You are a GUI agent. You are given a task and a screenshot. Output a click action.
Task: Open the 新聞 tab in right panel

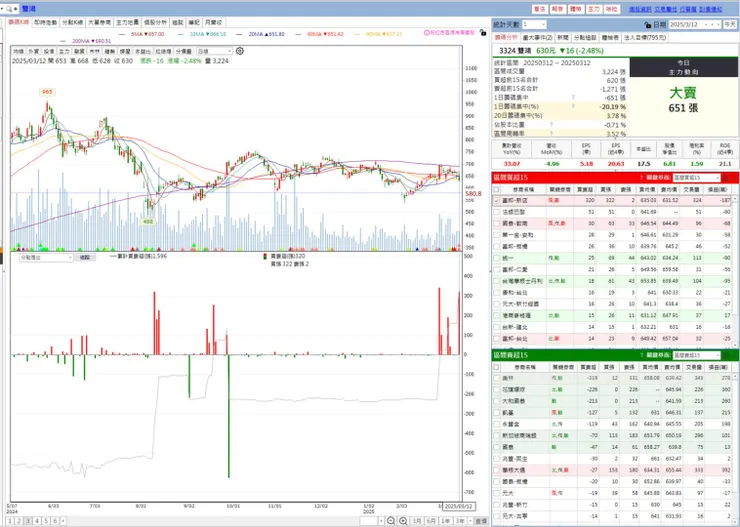coord(563,38)
